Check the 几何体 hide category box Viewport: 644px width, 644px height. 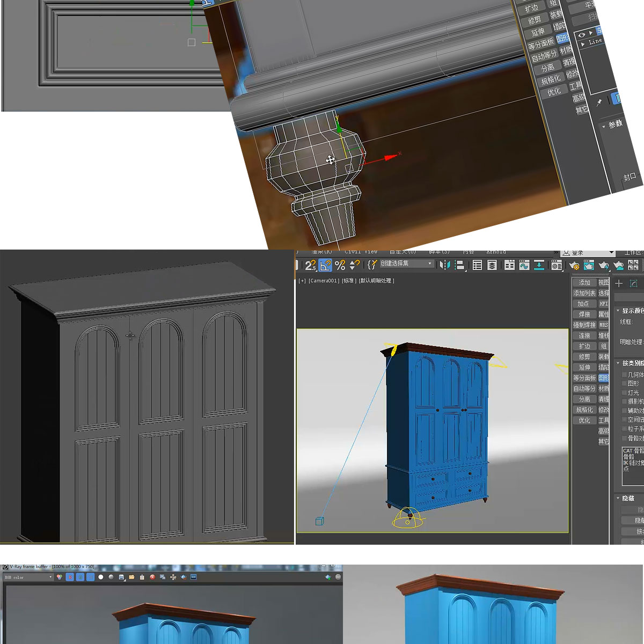tap(624, 375)
